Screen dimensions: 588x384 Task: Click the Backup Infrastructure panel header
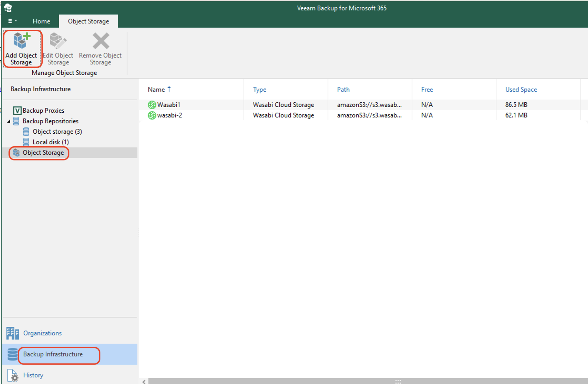point(40,89)
